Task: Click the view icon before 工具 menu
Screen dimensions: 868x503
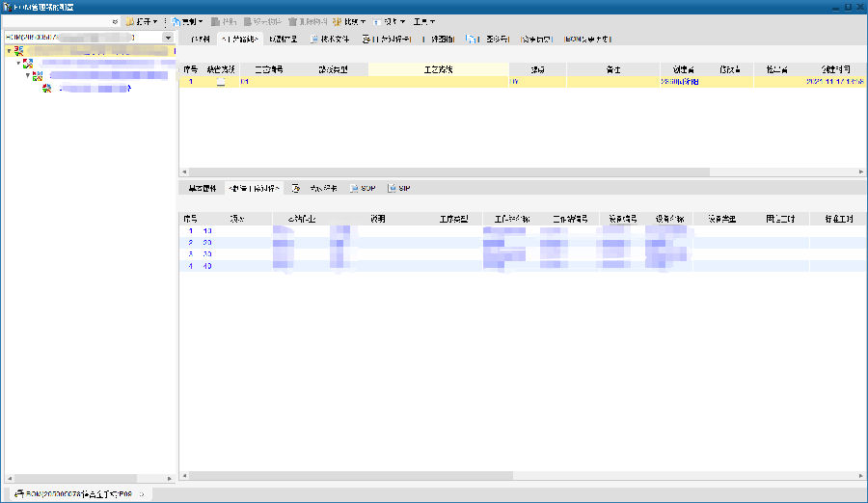Action: click(377, 21)
